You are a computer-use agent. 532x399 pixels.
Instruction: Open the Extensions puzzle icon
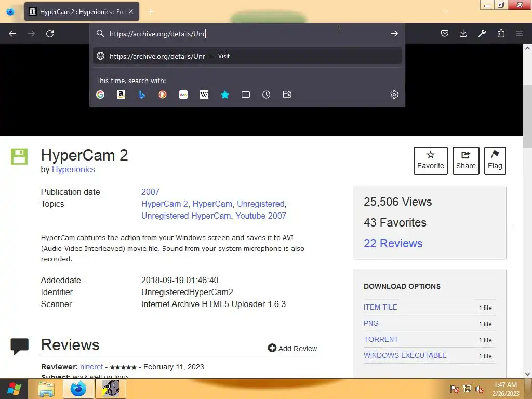click(501, 33)
